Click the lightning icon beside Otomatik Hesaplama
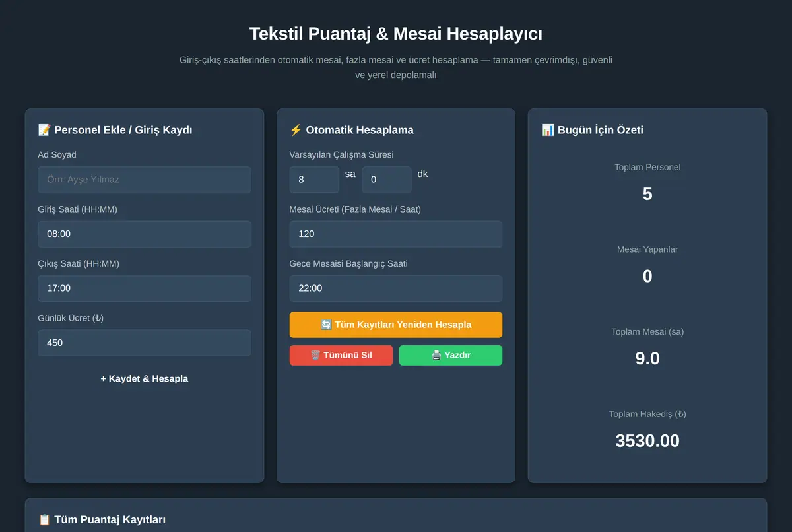 click(296, 130)
